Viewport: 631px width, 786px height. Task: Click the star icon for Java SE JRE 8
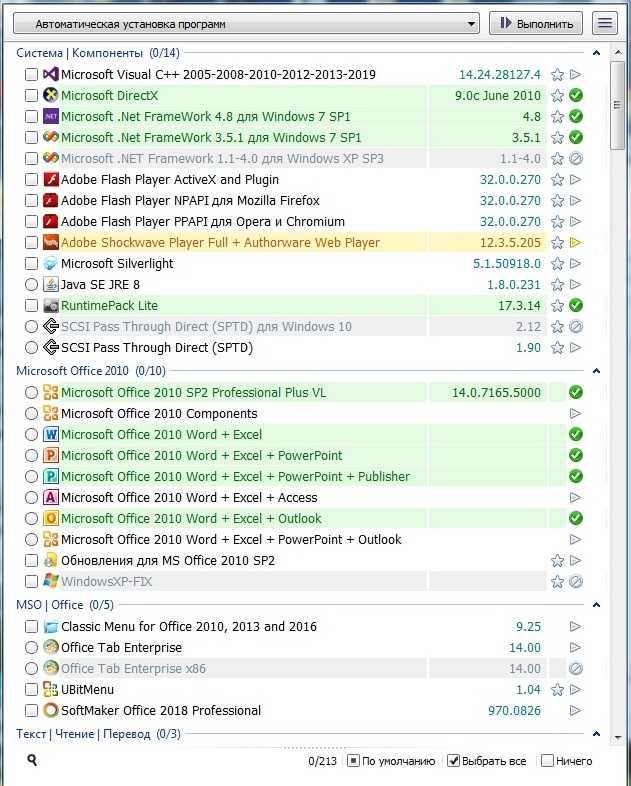point(557,285)
